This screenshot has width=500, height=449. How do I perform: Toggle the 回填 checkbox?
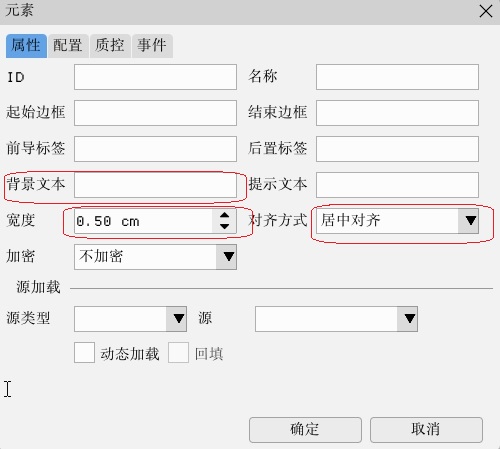178,352
